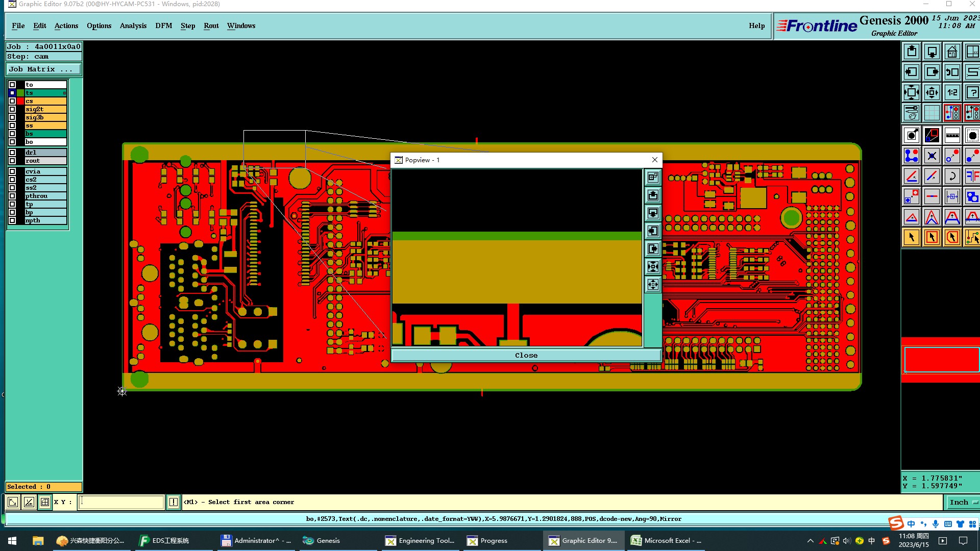980x551 pixels.
Task: Click the pan up arrow icon
Action: pyautogui.click(x=912, y=52)
